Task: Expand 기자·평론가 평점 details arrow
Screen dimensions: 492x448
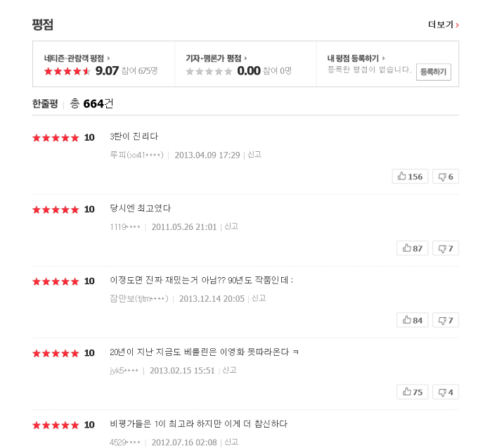Action: point(245,58)
